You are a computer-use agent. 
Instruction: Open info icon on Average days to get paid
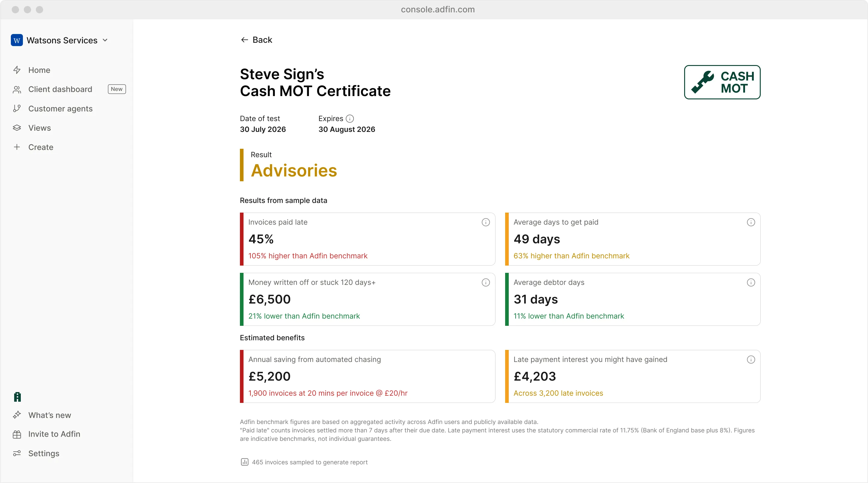pyautogui.click(x=751, y=222)
